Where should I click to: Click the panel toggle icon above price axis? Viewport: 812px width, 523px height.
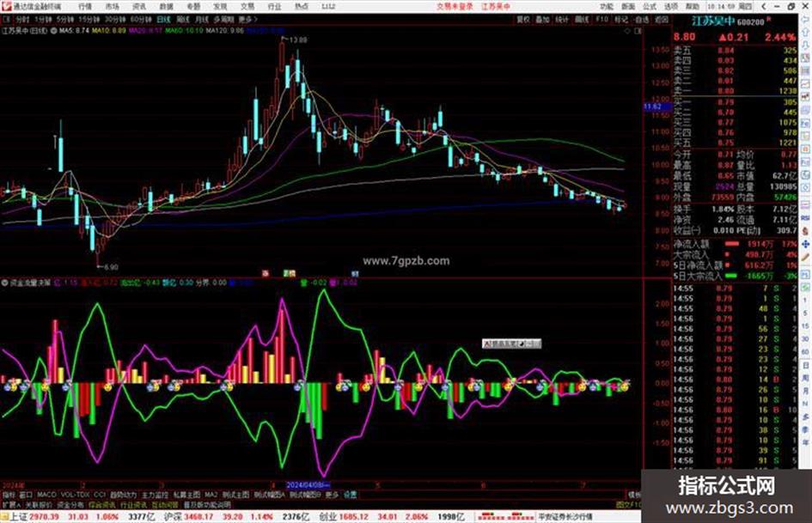[x=638, y=31]
